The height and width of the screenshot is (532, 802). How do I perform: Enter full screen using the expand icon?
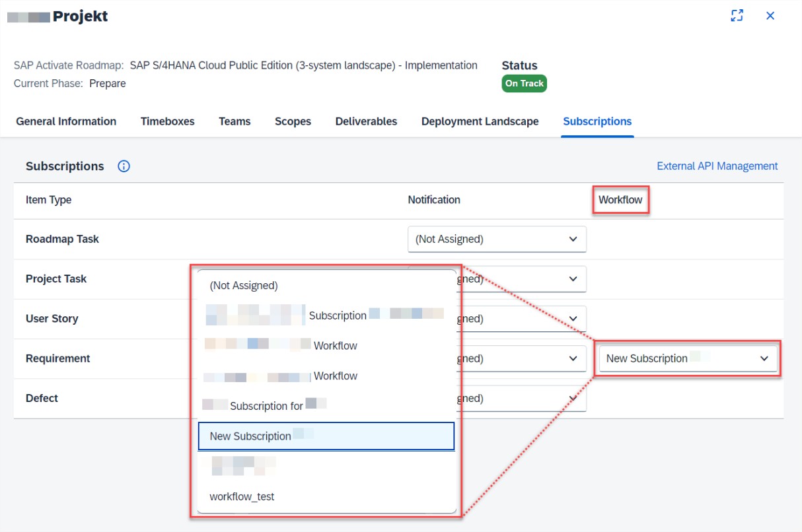(737, 15)
